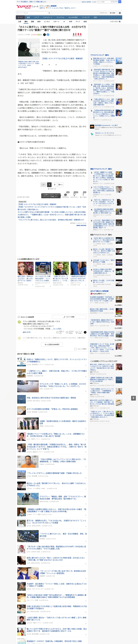
Task: Click the AERA DIGITAL source link below article
Action: click(x=81, y=226)
